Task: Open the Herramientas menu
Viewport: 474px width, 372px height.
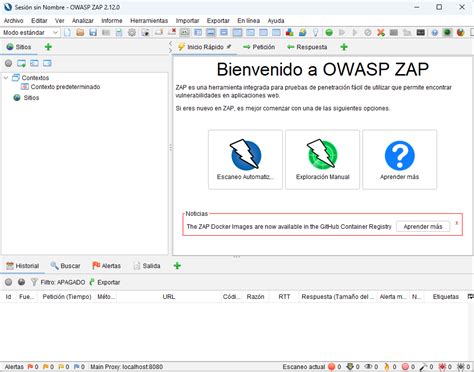Action: click(x=149, y=21)
